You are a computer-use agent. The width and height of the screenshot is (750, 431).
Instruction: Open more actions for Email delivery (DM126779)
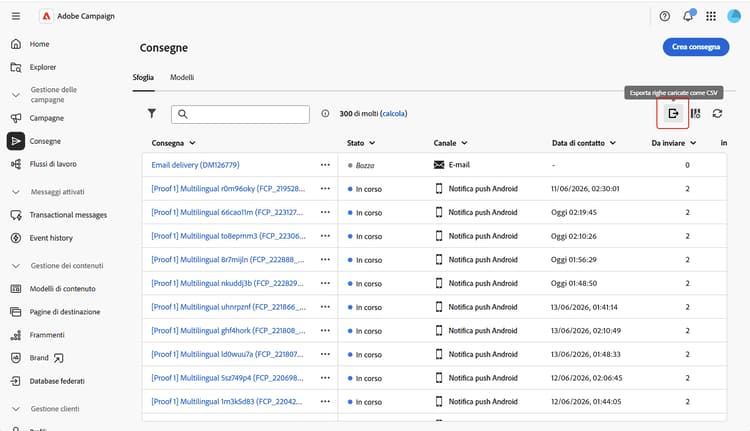(x=325, y=165)
